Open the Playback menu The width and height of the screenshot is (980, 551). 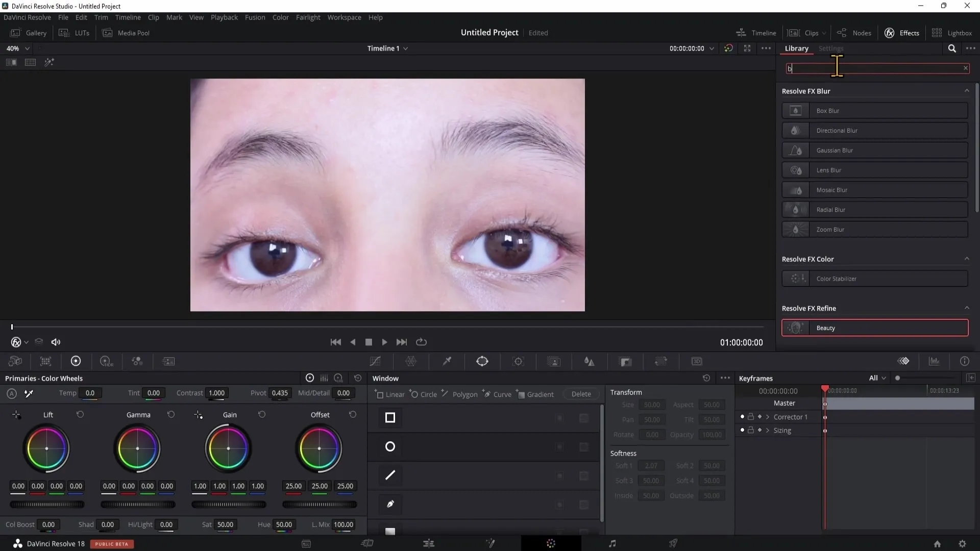coord(224,17)
